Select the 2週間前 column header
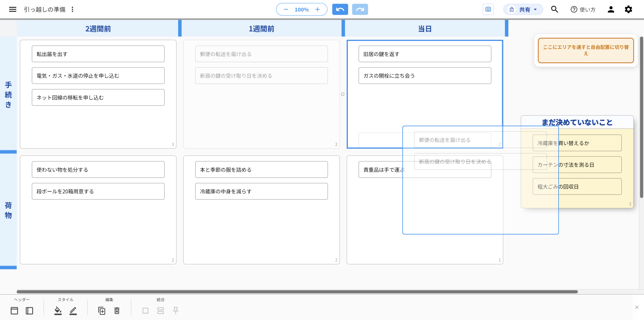The height and width of the screenshot is (320, 644). tap(98, 29)
